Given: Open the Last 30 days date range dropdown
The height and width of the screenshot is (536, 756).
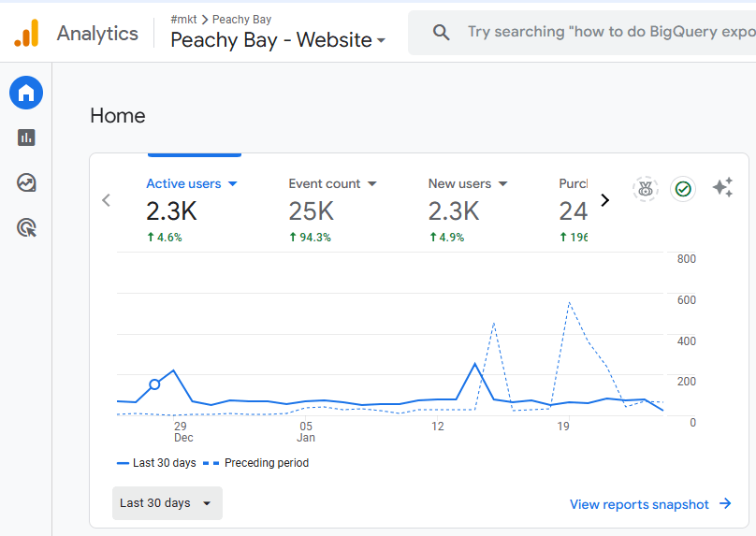Looking at the screenshot, I should 167,502.
